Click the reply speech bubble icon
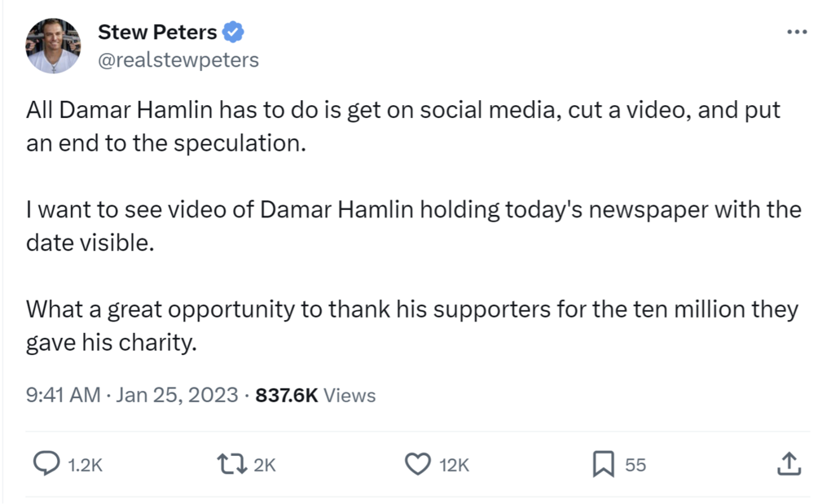The image size is (831, 504). (x=46, y=464)
